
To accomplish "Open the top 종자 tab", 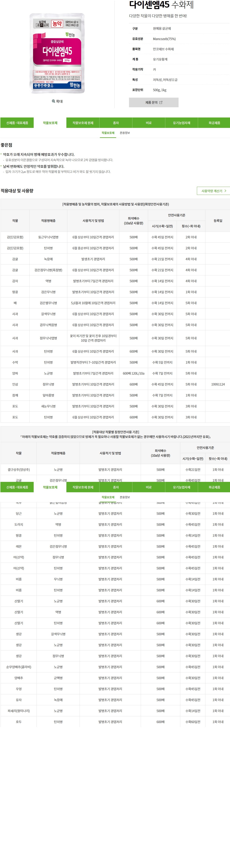I will click(x=116, y=123).
